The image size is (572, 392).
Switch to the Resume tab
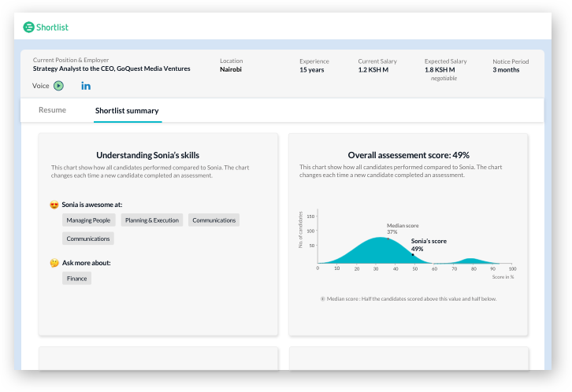pyautogui.click(x=52, y=110)
